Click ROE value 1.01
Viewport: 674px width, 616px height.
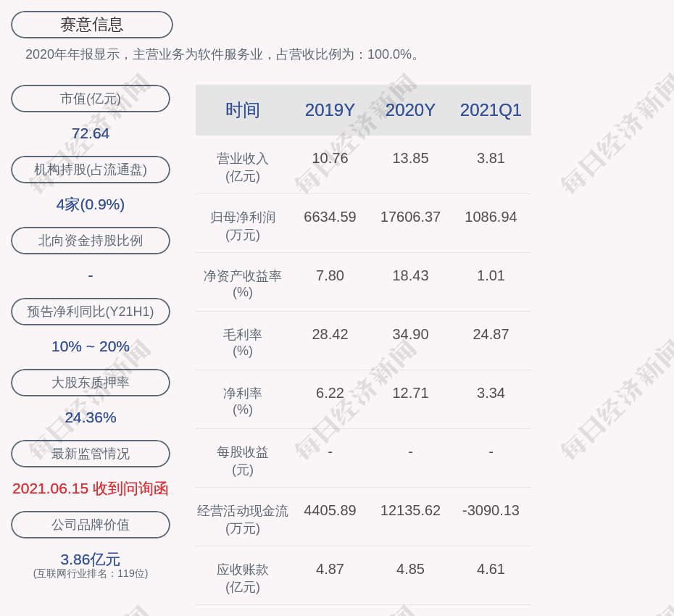pos(491,275)
